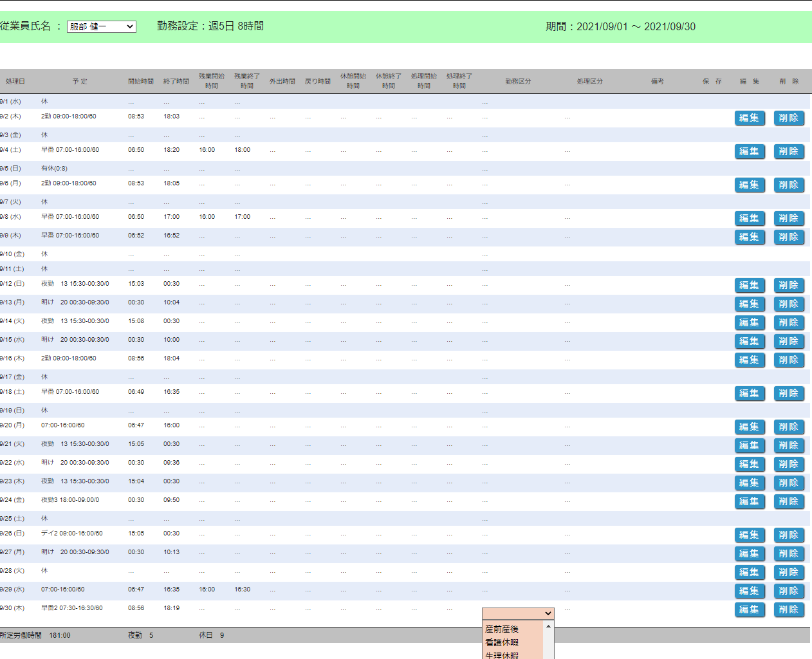Delete the 9/13 明け entry
The width and height of the screenshot is (812, 659).
click(789, 304)
